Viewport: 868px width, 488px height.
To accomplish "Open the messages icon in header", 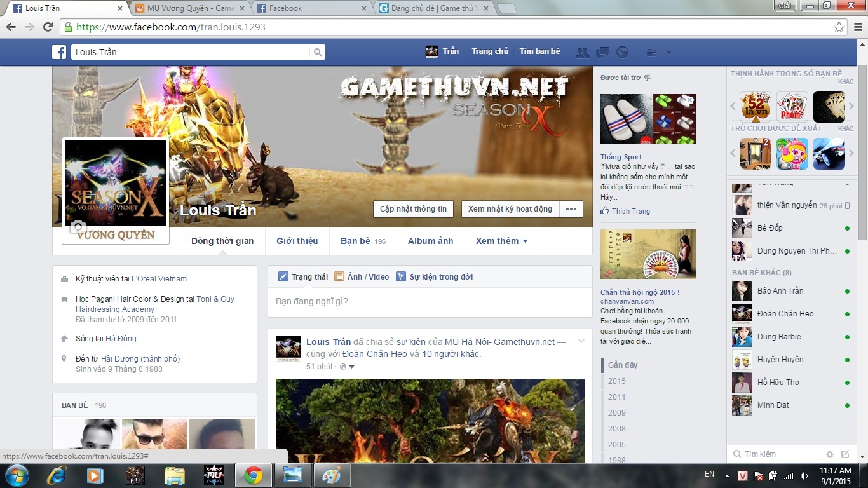I will (602, 52).
